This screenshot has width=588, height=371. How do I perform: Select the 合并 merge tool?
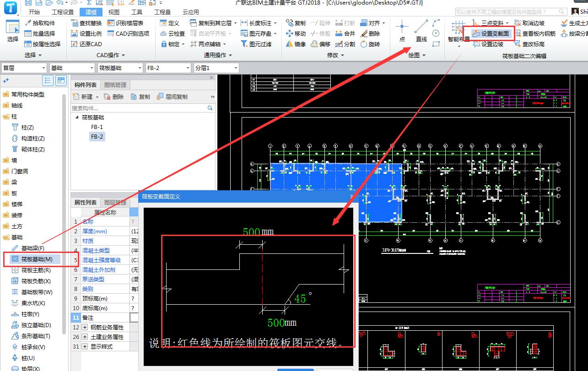345,33
